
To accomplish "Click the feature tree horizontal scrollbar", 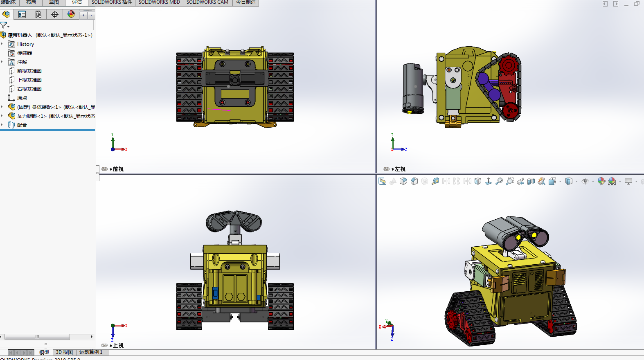I will 37,337.
